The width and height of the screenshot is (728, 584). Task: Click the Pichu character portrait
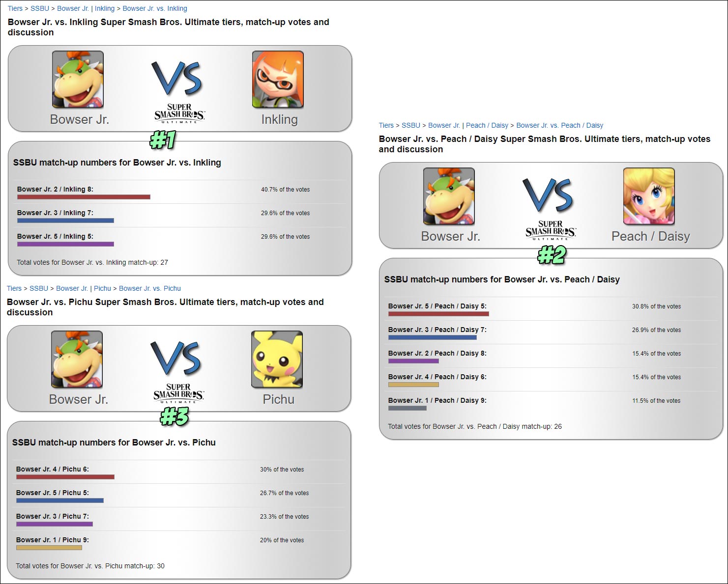279,359
